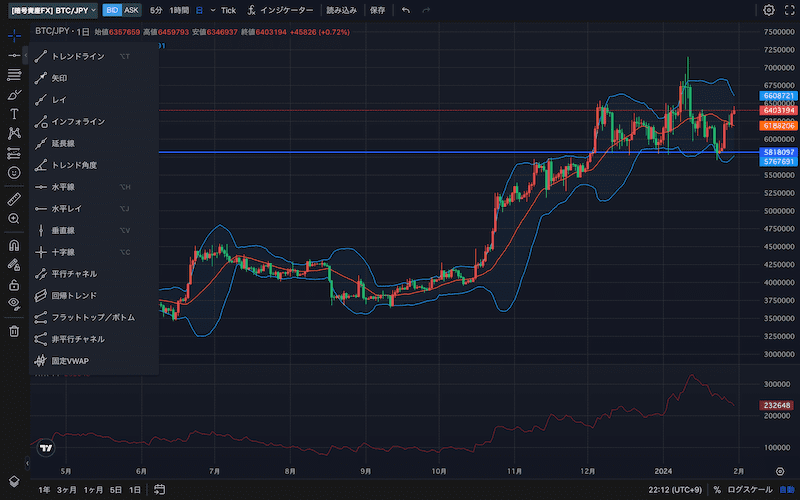Set chart range to 5日

coord(116,490)
